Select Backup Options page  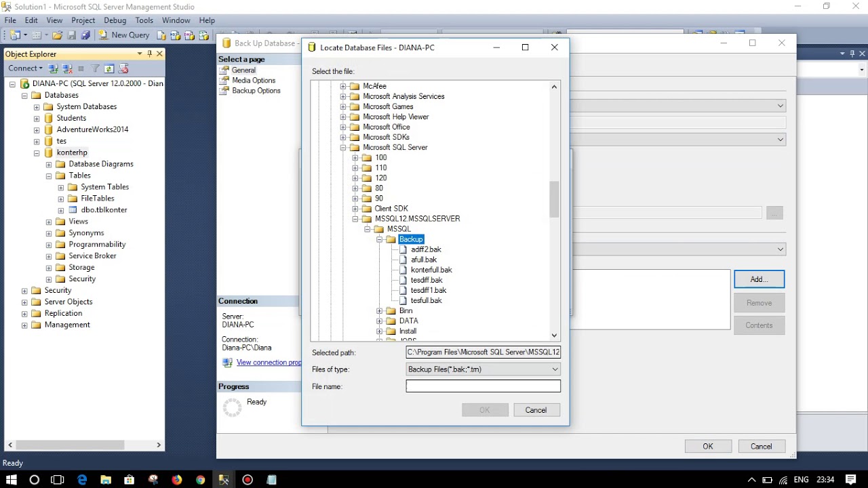[256, 90]
